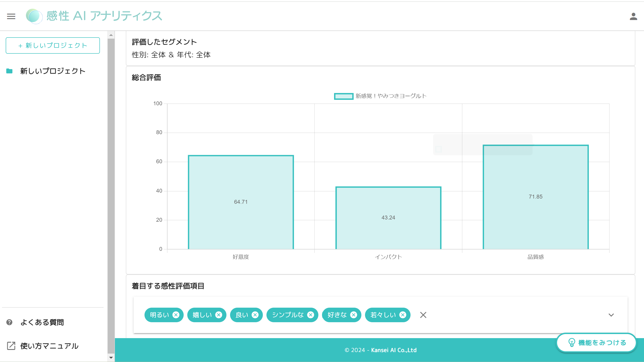The height and width of the screenshot is (362, 644).
Task: Click the 着目する感性評価項目 heading
Action: coord(168,286)
